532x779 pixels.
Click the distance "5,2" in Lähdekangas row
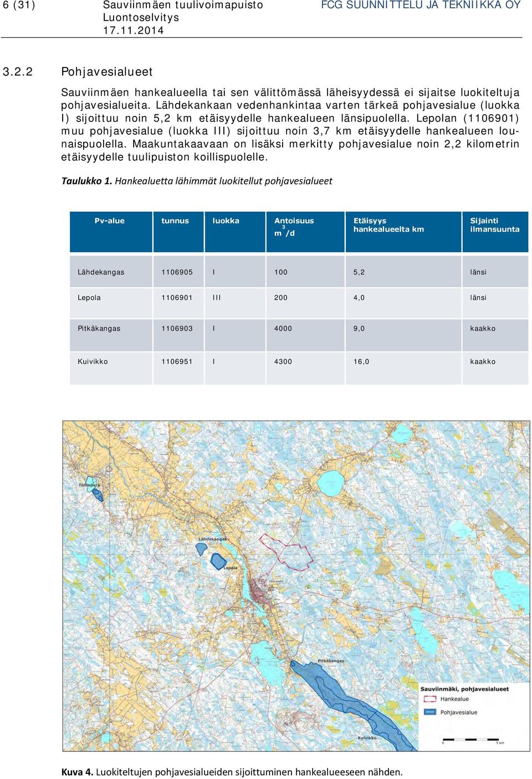pos(359,272)
